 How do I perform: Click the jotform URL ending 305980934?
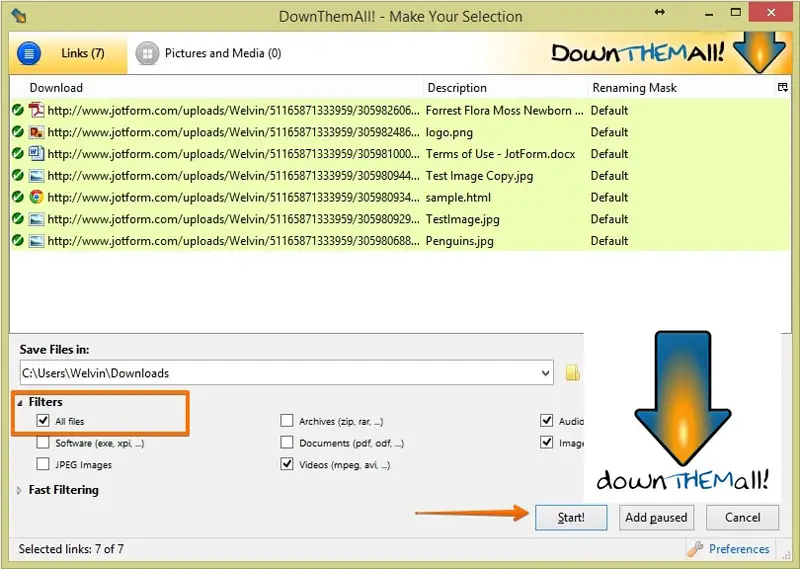click(x=233, y=197)
